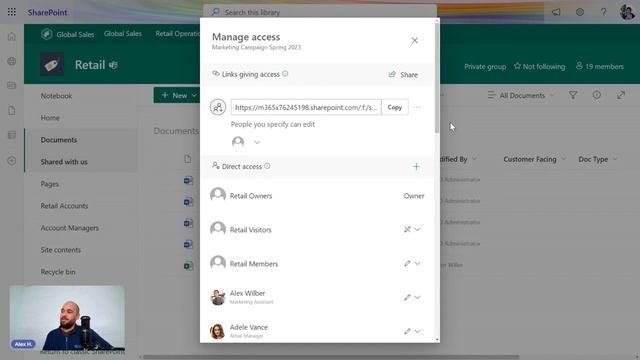Select Home in left navigation

point(50,118)
